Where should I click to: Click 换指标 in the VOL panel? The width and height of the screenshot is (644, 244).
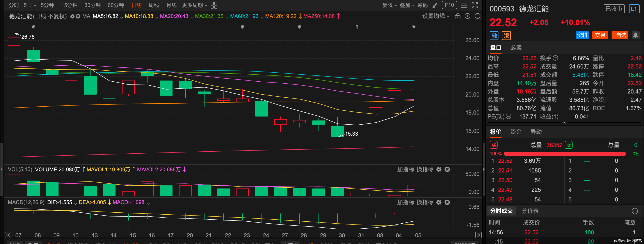425,169
